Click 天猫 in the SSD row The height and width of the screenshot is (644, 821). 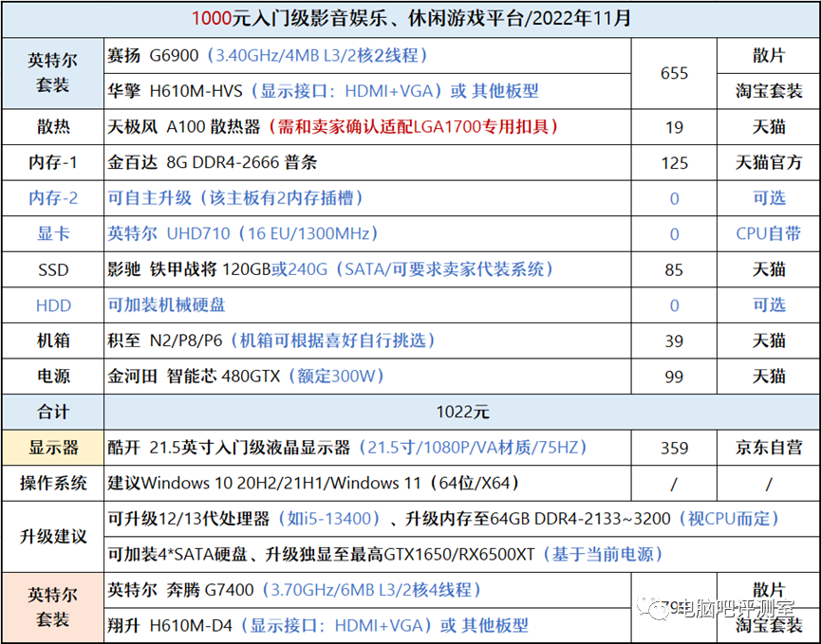coord(768,269)
